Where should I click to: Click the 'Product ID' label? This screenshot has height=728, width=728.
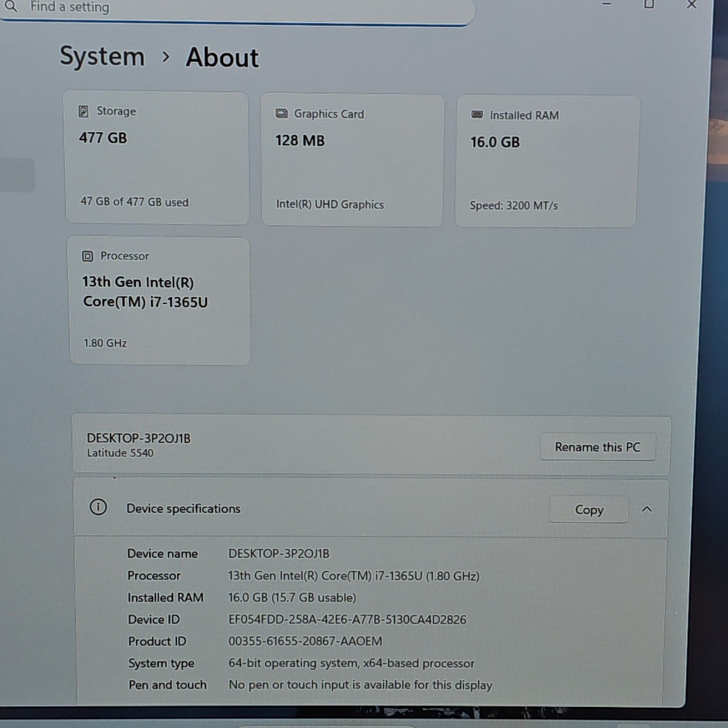pos(157,641)
